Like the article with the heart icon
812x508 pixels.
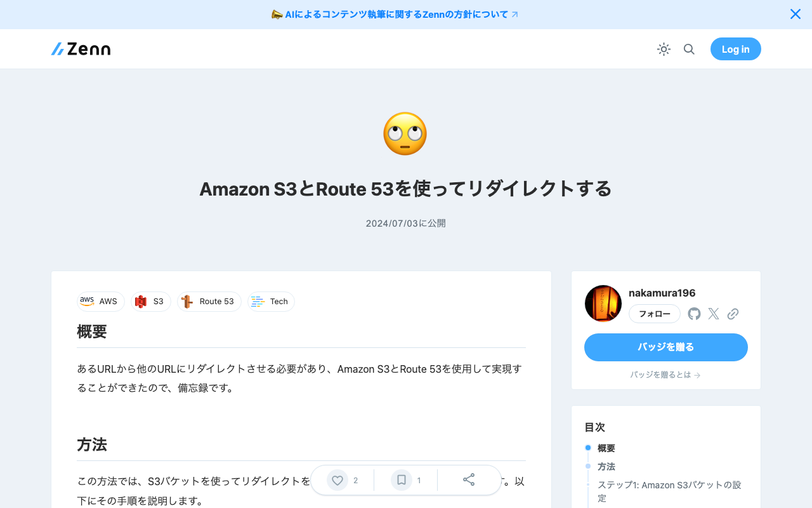(x=337, y=480)
